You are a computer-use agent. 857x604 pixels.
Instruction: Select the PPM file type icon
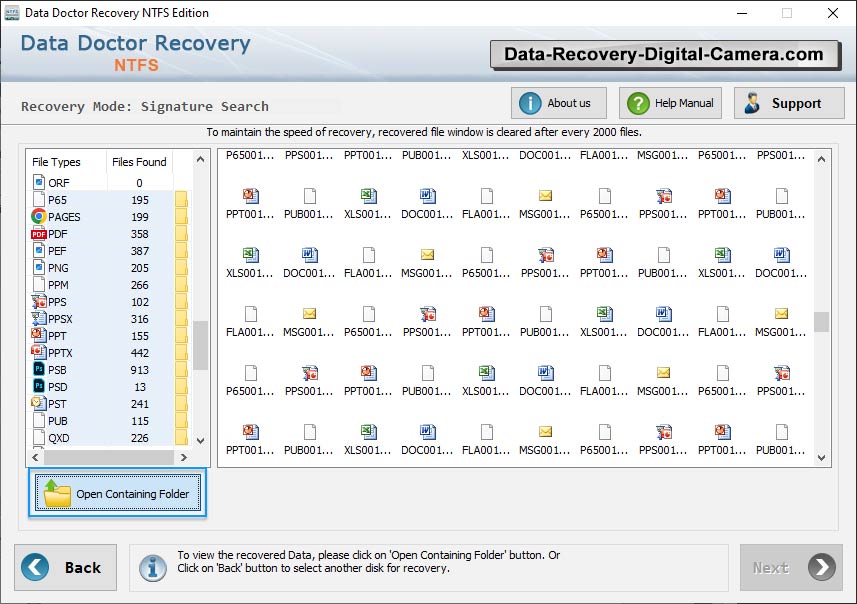coord(39,284)
